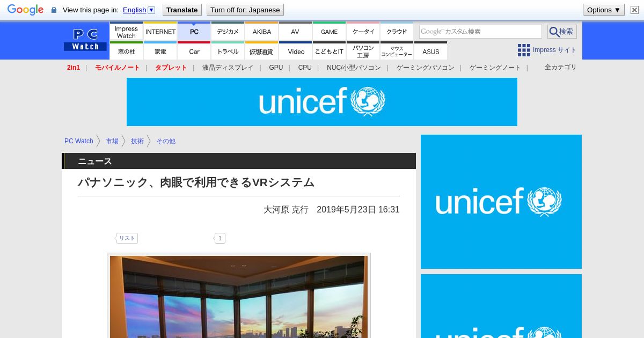Open the マウスコンピューター tab
Screen dimensions: 644x338
(x=397, y=51)
